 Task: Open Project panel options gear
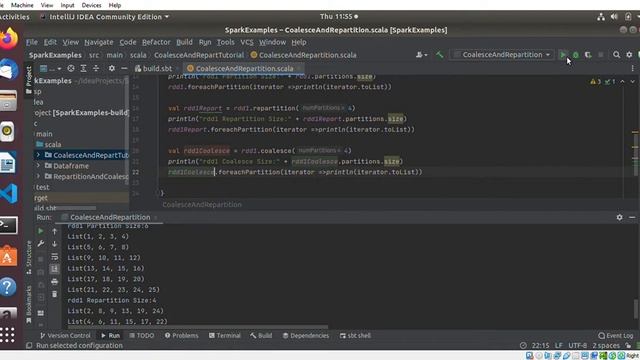click(111, 68)
